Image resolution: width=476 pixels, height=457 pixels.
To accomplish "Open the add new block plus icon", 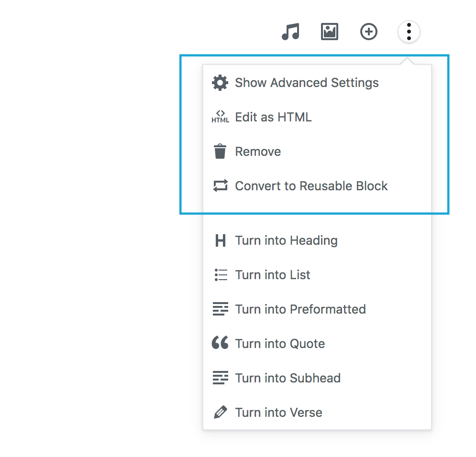I will pyautogui.click(x=368, y=32).
